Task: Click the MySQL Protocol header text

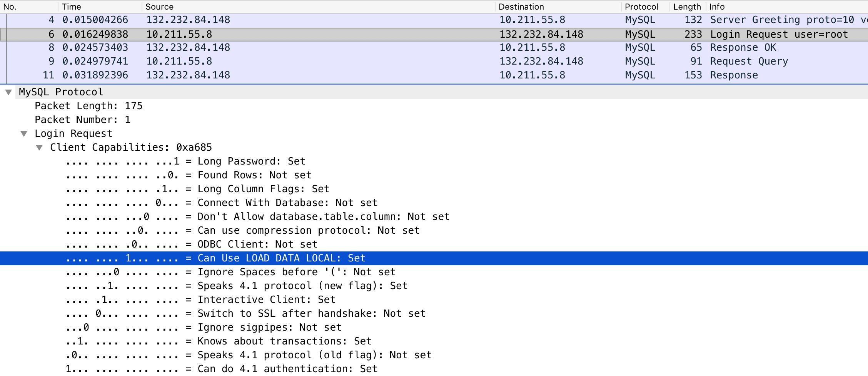Action: tap(61, 92)
